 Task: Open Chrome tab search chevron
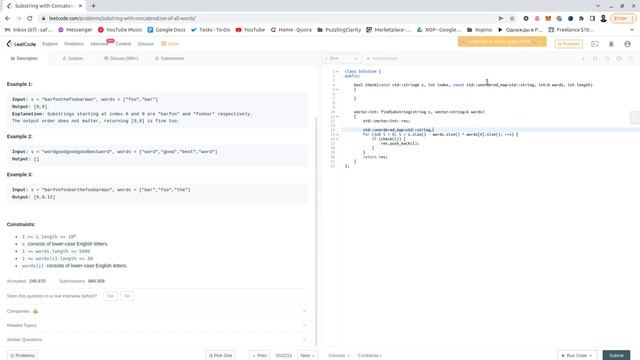pos(598,6)
